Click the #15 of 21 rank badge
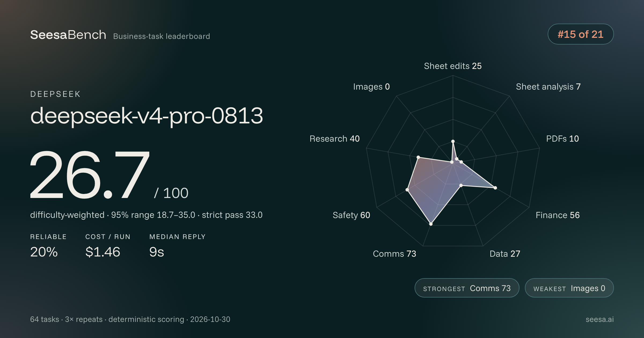Image resolution: width=644 pixels, height=338 pixels. [x=580, y=34]
